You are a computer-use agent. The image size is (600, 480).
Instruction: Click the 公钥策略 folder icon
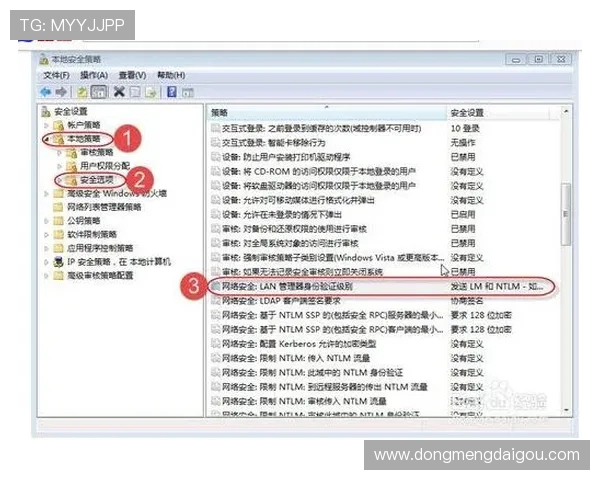tap(59, 221)
